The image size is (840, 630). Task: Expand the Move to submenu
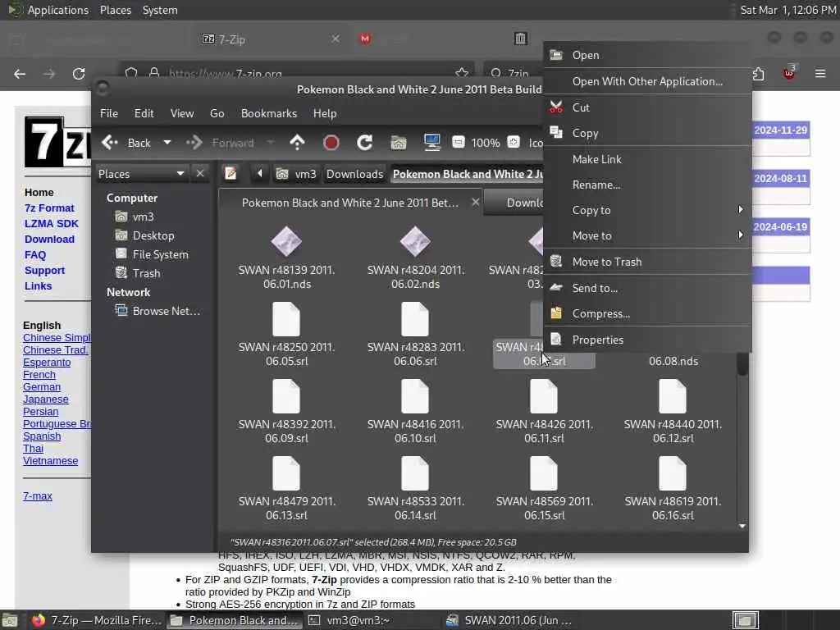[647, 235]
